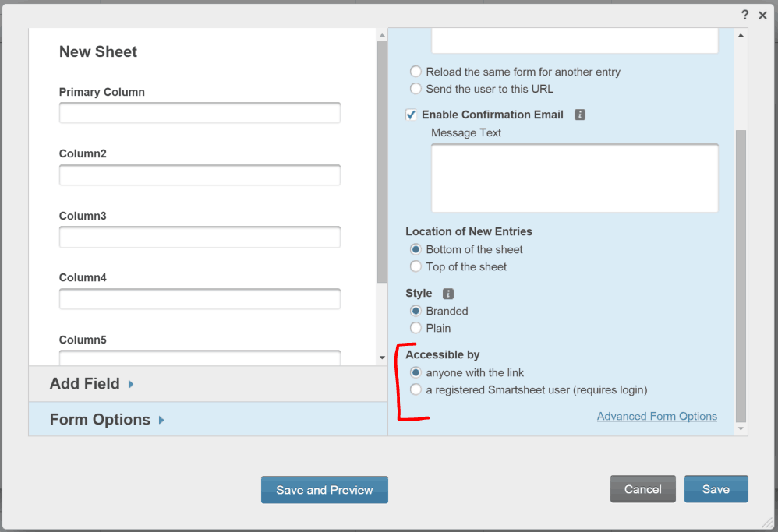Click Save and Preview button

(x=324, y=490)
